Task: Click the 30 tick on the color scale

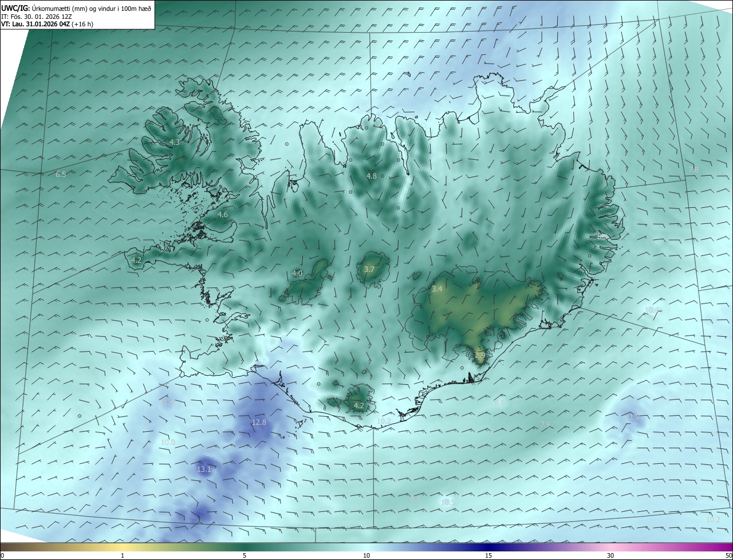Action: (x=610, y=555)
